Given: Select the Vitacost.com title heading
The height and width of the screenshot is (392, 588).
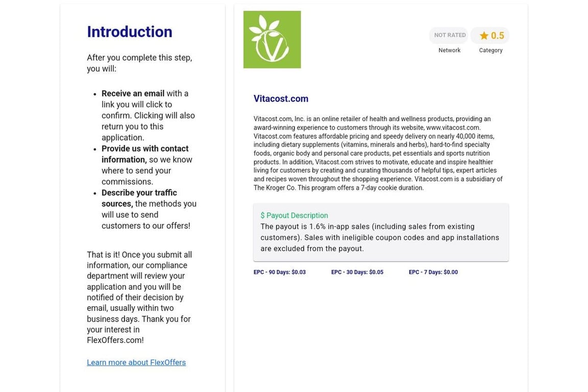Looking at the screenshot, I should click(281, 99).
